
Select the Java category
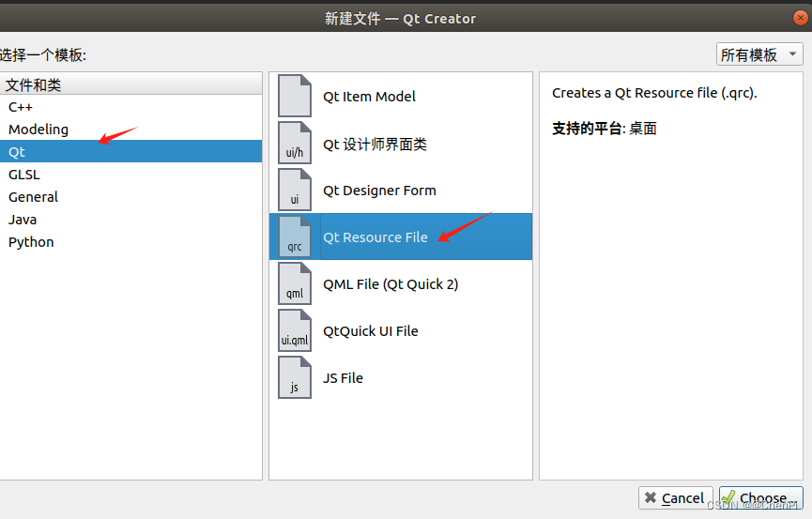pyautogui.click(x=131, y=219)
